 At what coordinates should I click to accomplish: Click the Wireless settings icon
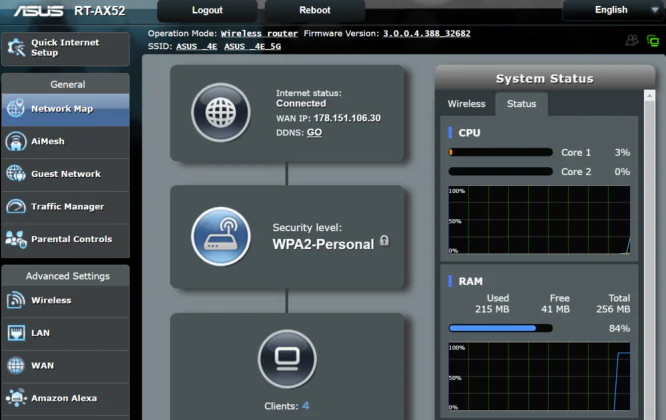point(16,300)
